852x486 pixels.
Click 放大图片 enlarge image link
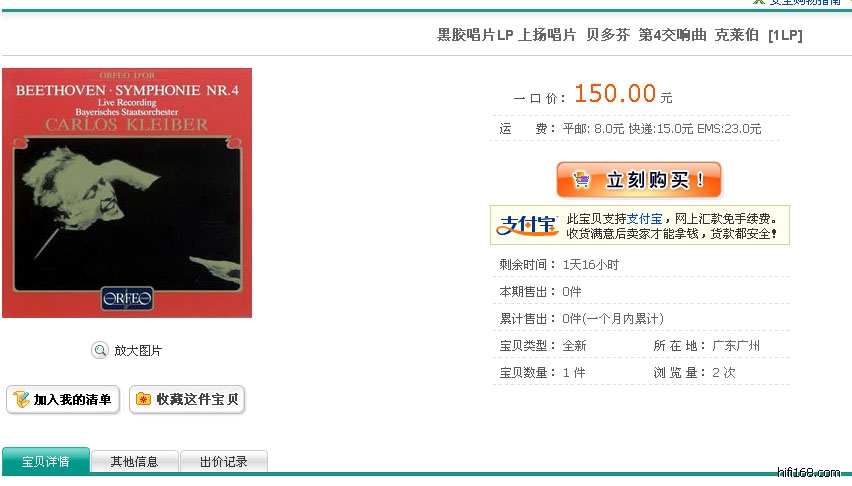tap(138, 351)
